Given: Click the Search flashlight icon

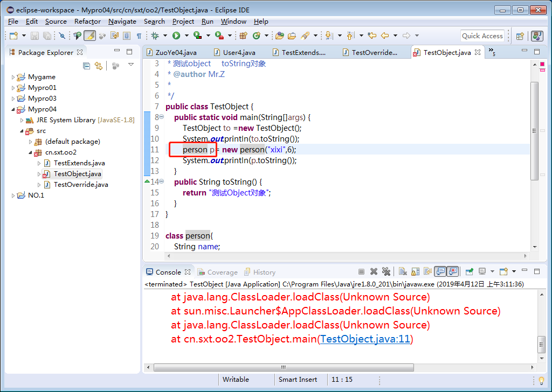Looking at the screenshot, I should 305,36.
